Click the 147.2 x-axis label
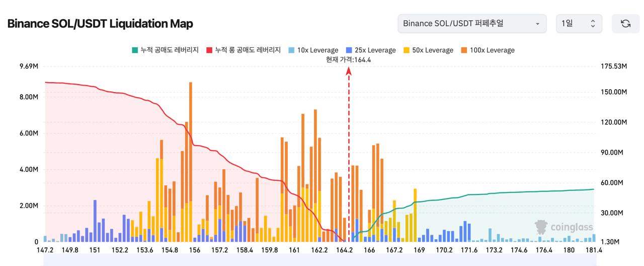 [45, 250]
